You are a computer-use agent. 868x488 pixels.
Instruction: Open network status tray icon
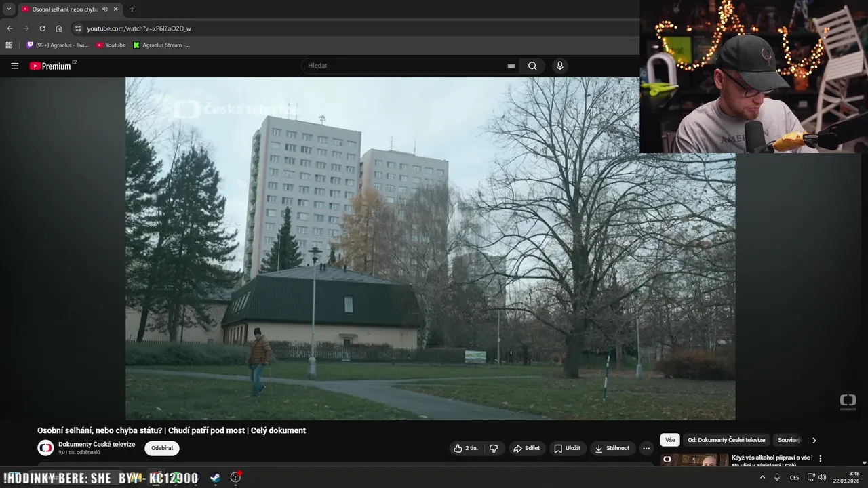click(x=811, y=477)
